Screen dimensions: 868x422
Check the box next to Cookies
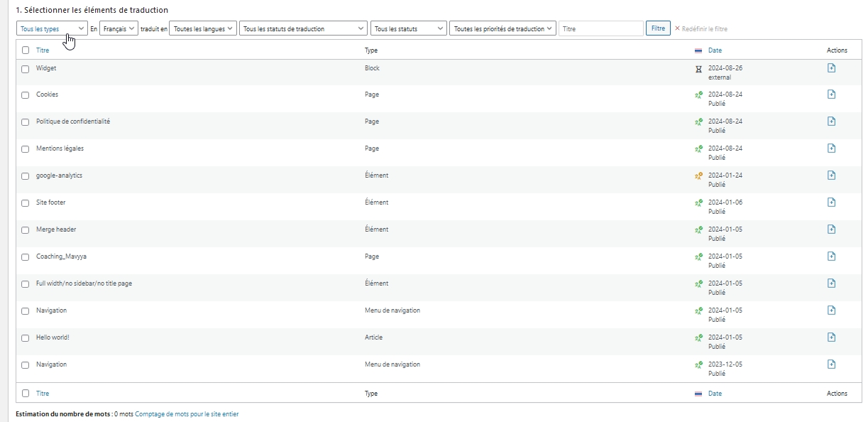pyautogui.click(x=26, y=95)
